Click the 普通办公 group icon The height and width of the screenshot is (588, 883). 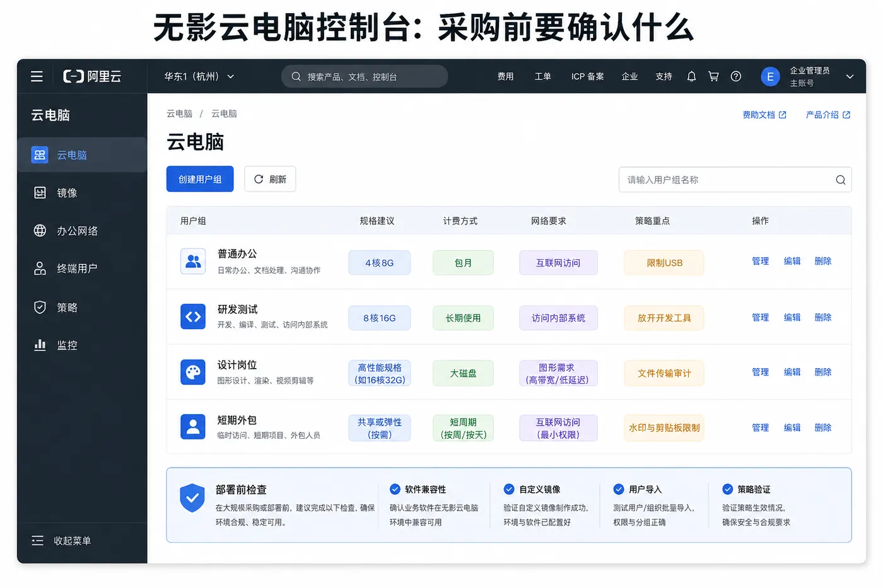point(193,261)
